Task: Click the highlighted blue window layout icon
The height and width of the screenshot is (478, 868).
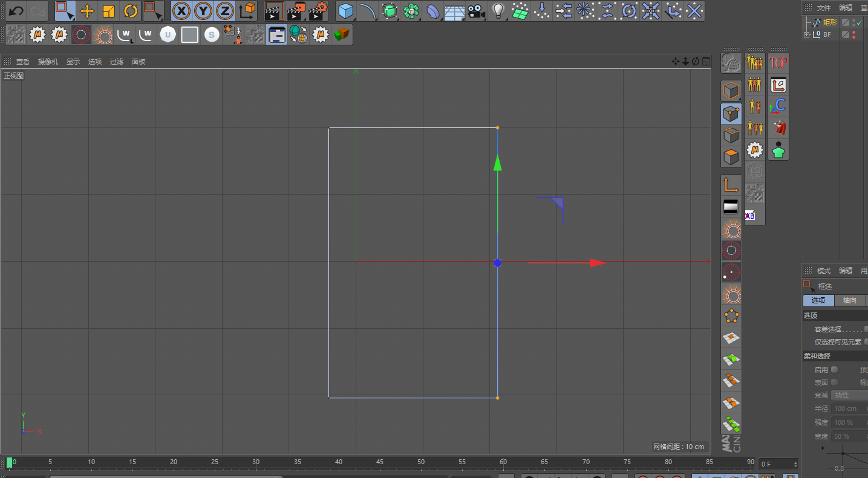Action: click(x=276, y=35)
